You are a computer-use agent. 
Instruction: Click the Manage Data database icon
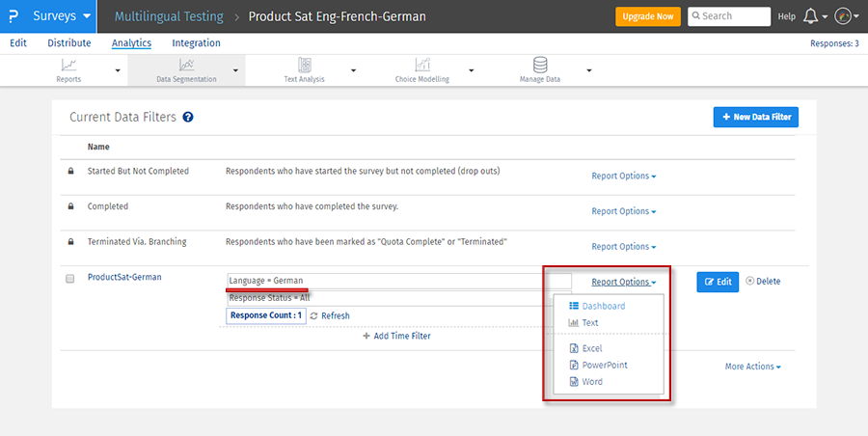coord(540,65)
